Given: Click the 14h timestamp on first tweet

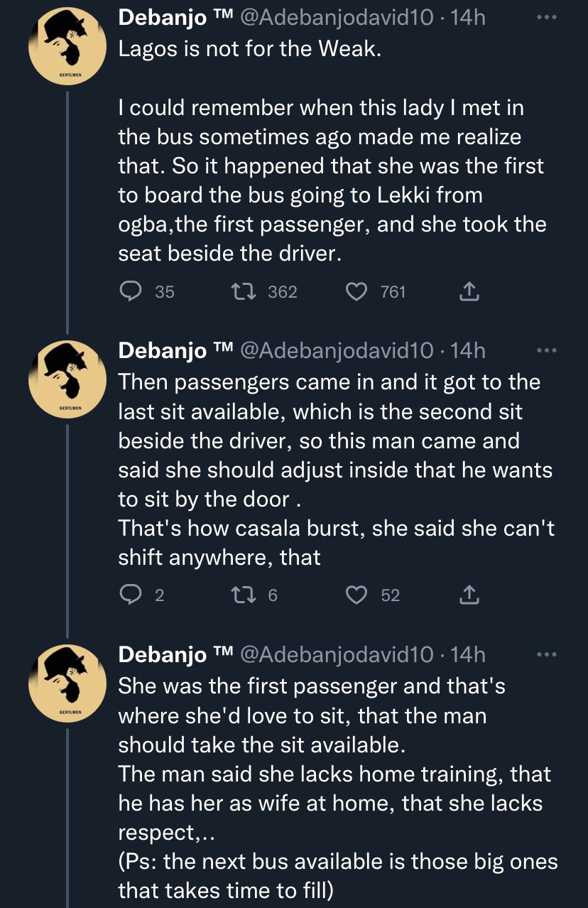Looking at the screenshot, I should pyautogui.click(x=467, y=17).
